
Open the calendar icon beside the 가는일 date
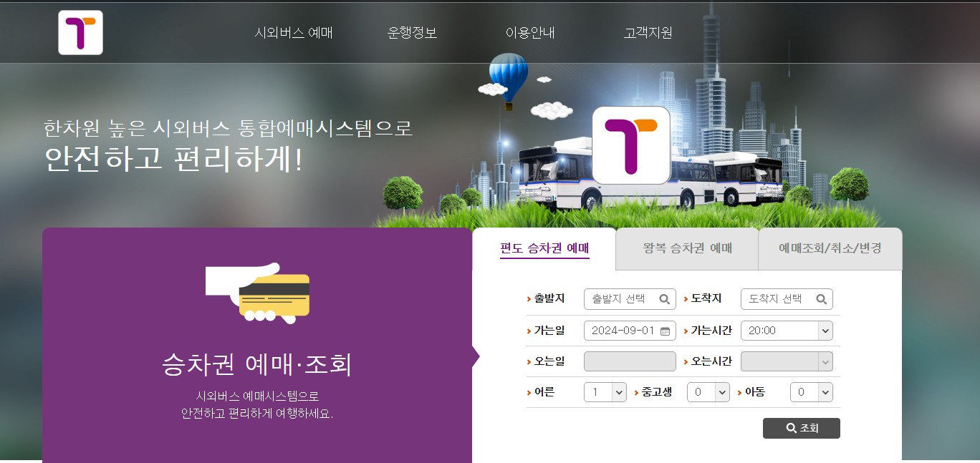(x=666, y=330)
